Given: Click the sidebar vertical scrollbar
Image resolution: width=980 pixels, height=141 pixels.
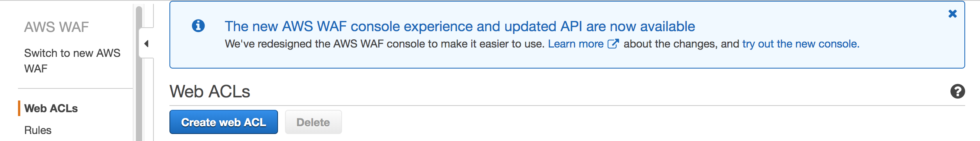Looking at the screenshot, I should click(139, 74).
